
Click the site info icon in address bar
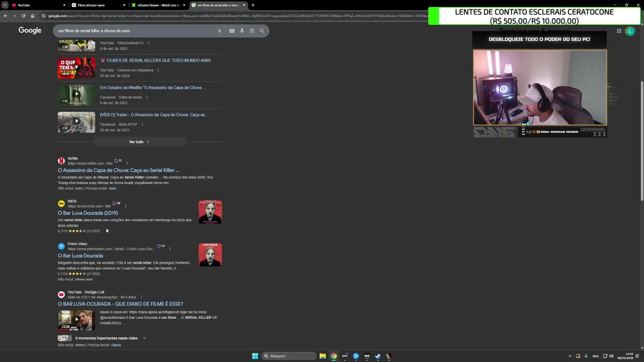click(44, 16)
